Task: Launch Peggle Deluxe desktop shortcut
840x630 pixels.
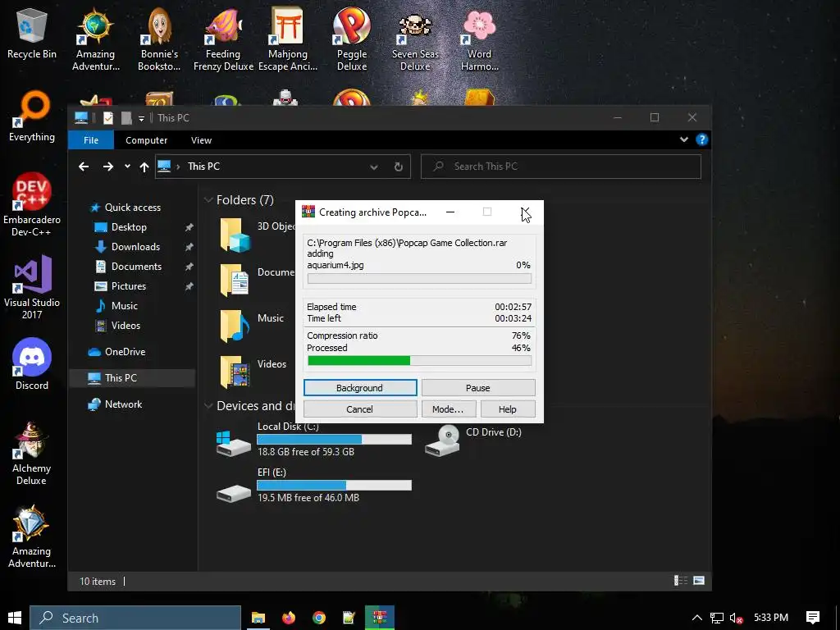Action: tap(351, 39)
